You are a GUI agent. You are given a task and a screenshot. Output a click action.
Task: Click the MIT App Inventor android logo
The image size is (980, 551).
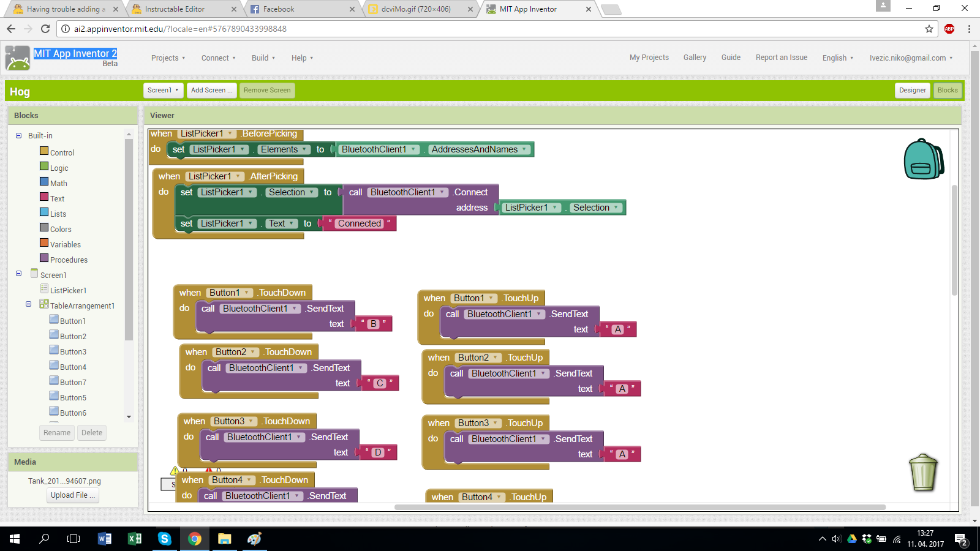pos(17,58)
